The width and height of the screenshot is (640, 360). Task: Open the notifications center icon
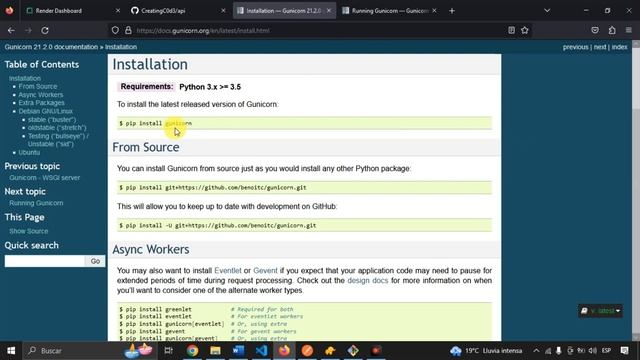pyautogui.click(x=624, y=351)
